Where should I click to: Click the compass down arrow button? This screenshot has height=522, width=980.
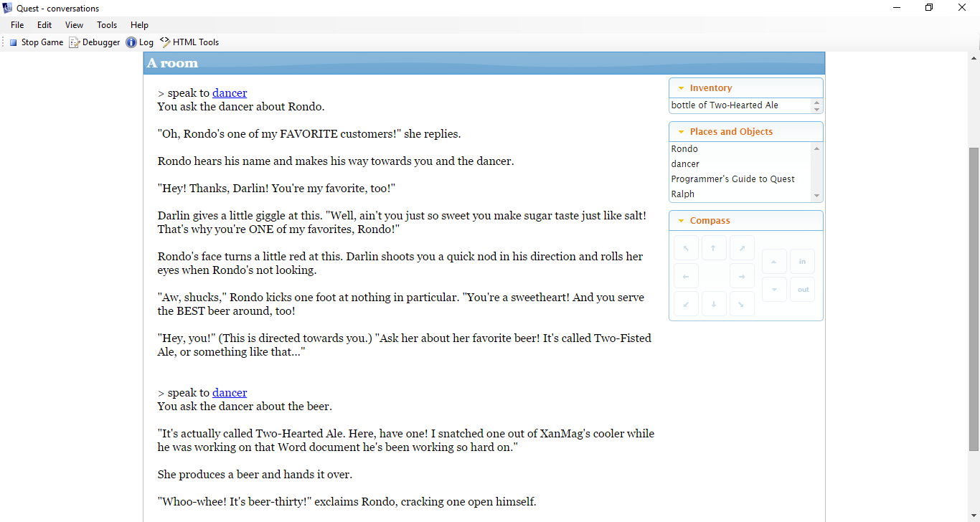(x=774, y=290)
